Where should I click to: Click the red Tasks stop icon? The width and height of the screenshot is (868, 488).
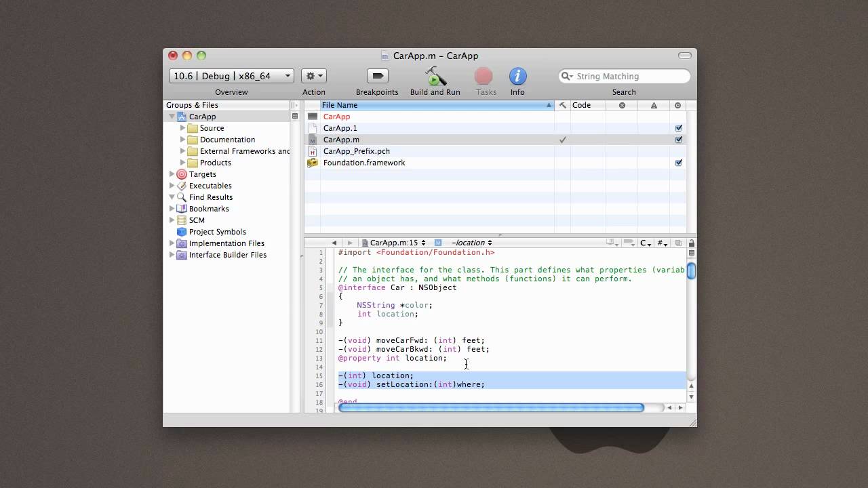(484, 76)
